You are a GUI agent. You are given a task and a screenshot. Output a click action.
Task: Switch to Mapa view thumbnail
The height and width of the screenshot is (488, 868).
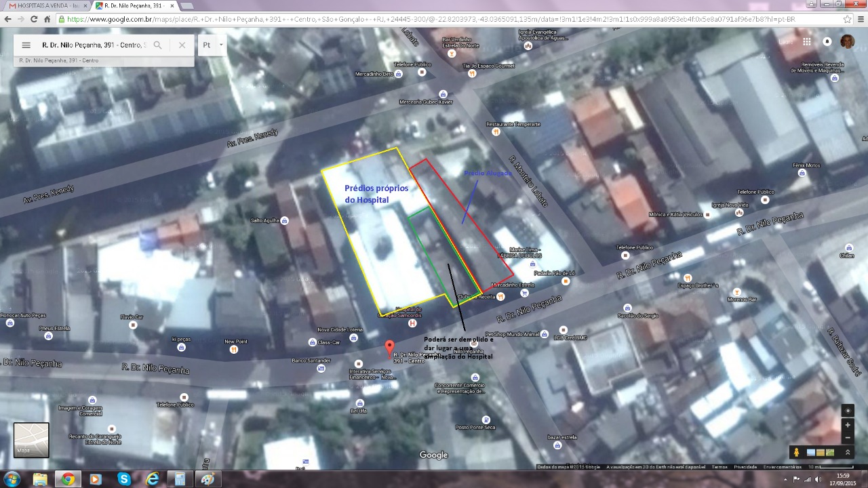click(x=31, y=440)
